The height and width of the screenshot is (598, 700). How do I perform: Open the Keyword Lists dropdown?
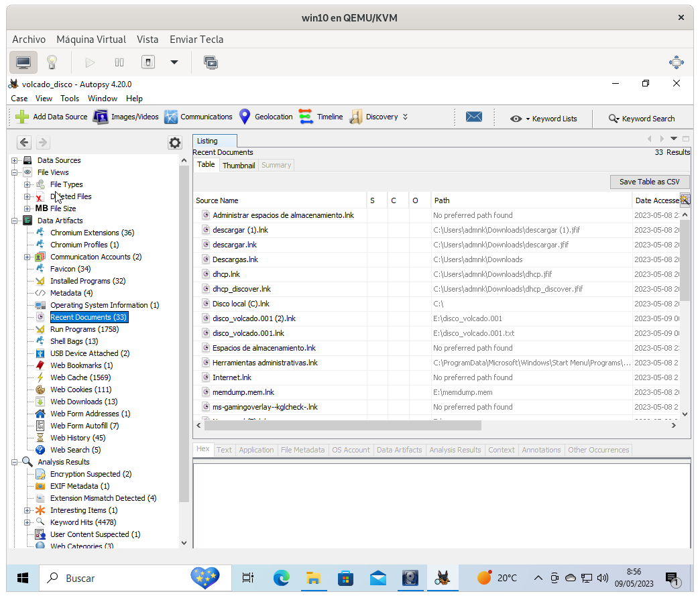543,119
